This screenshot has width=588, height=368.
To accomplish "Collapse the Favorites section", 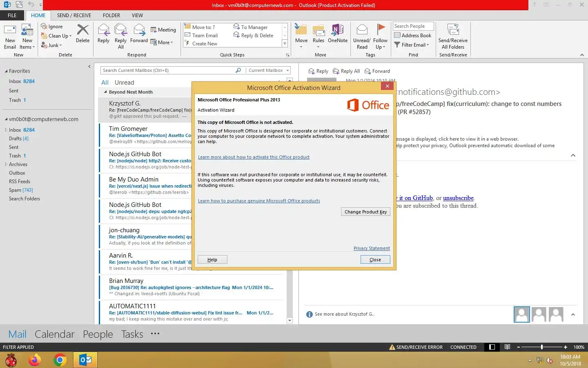I will (6, 71).
